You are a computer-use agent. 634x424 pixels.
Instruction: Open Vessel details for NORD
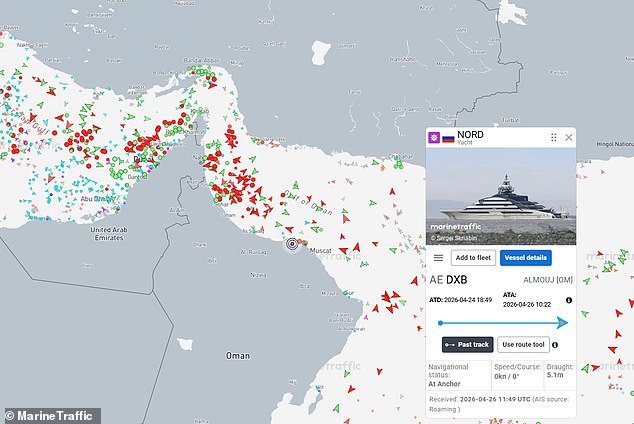[x=525, y=258]
